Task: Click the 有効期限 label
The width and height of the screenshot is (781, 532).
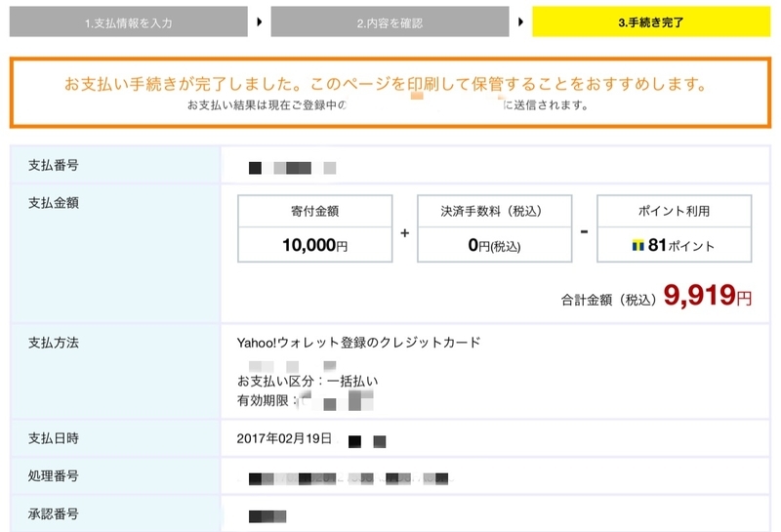Action: [x=267, y=400]
